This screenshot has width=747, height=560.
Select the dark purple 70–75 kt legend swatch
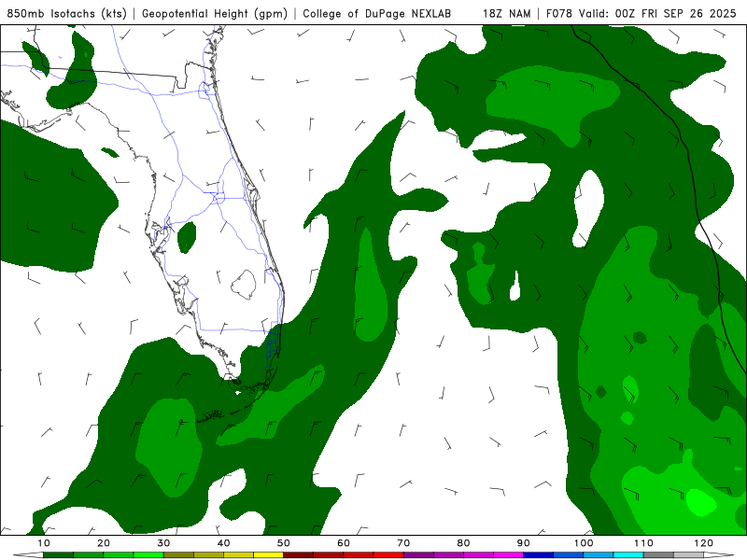pos(418,555)
